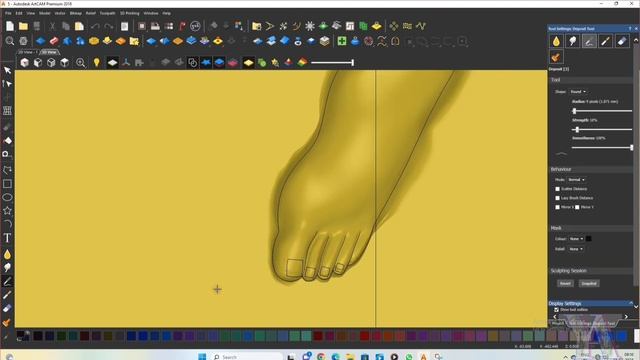
Task: Click the zoom magnifier in 3D view toolbar
Action: click(80, 62)
